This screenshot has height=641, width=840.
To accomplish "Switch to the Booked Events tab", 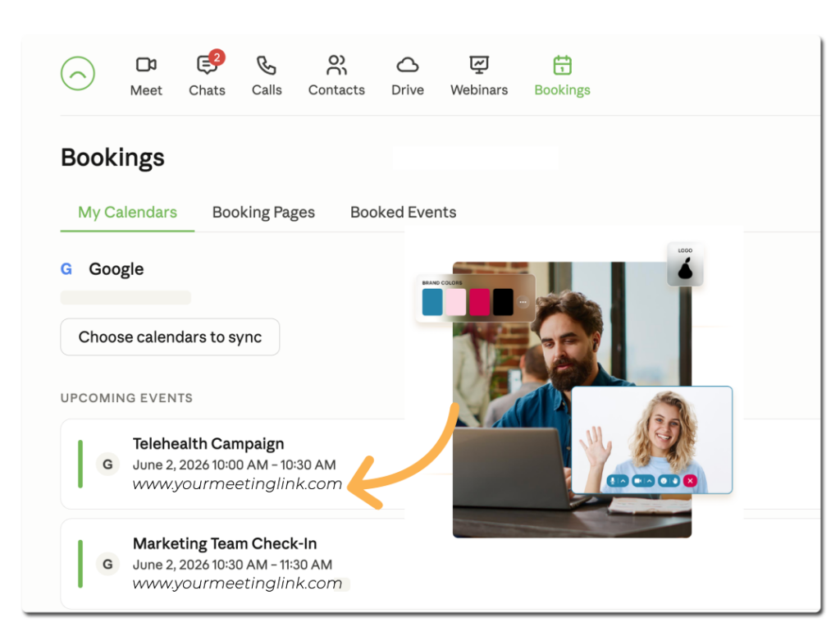I will 403,213.
